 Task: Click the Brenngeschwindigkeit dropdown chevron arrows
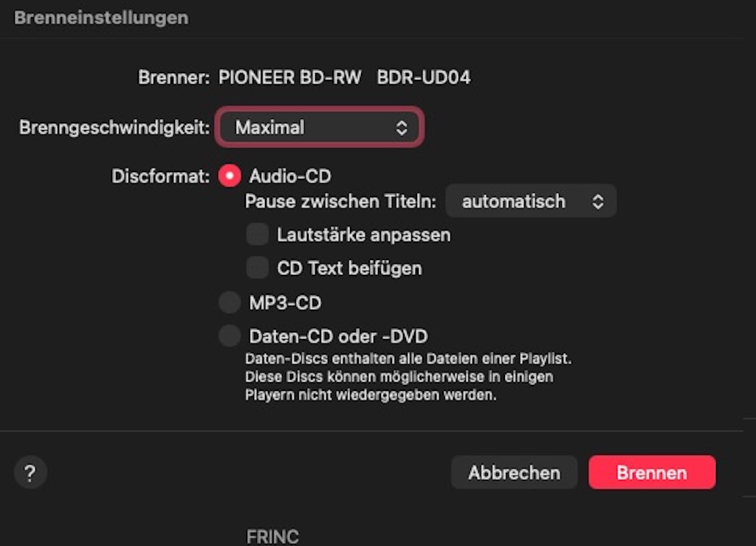point(402,128)
